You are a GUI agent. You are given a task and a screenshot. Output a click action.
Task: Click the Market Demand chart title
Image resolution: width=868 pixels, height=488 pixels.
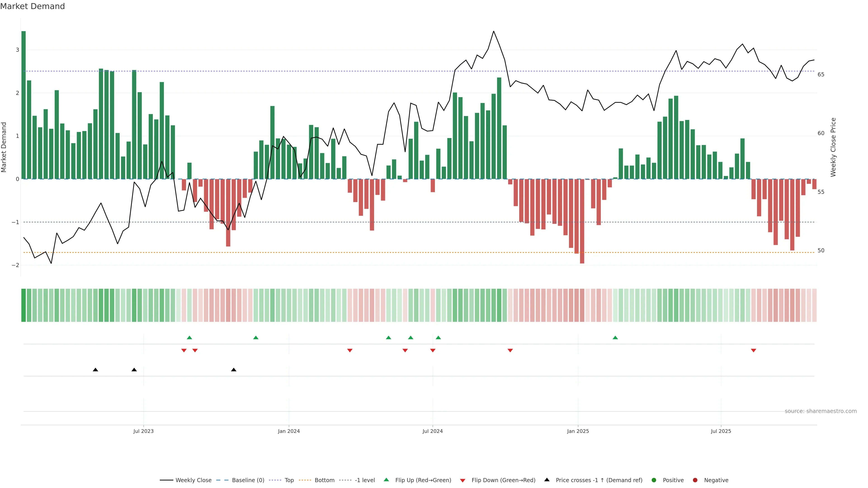(32, 6)
